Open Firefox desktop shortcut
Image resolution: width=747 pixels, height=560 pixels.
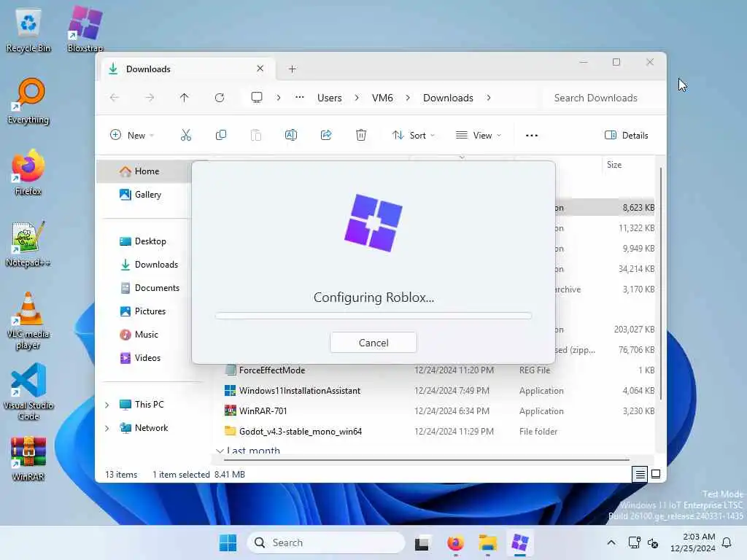coord(28,172)
